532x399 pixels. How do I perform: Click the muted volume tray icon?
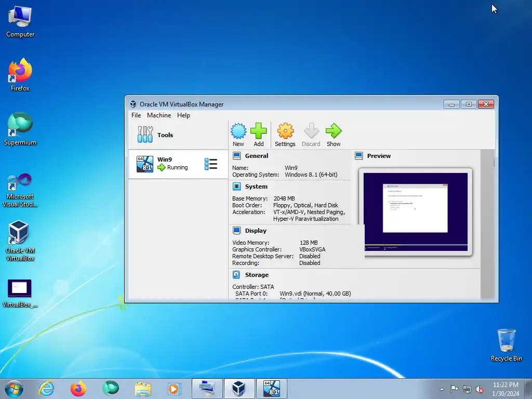tap(480, 389)
